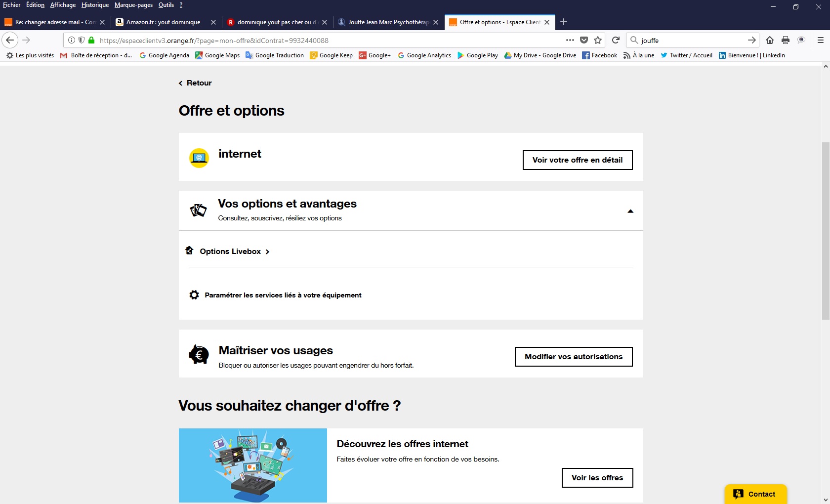Viewport: 830px width, 504px height.
Task: Close the 'Re: changer adresse mail' tab
Action: [x=102, y=22]
